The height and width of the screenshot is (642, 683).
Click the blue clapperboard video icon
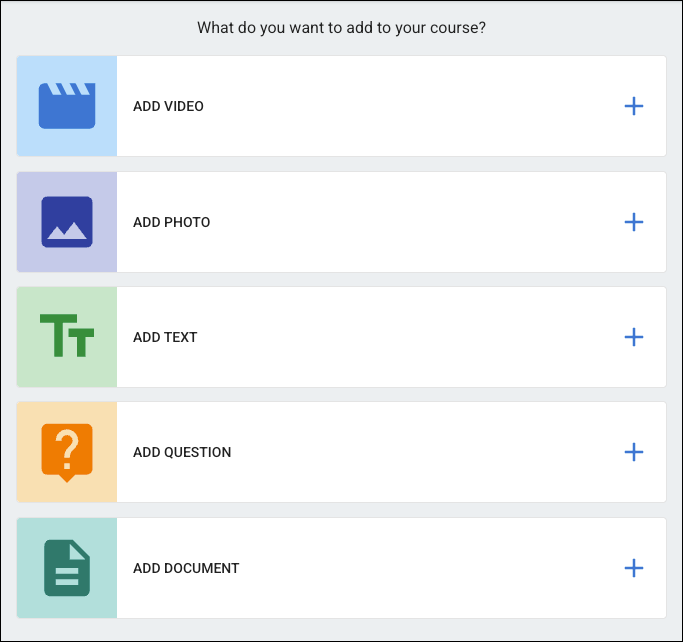click(x=67, y=106)
